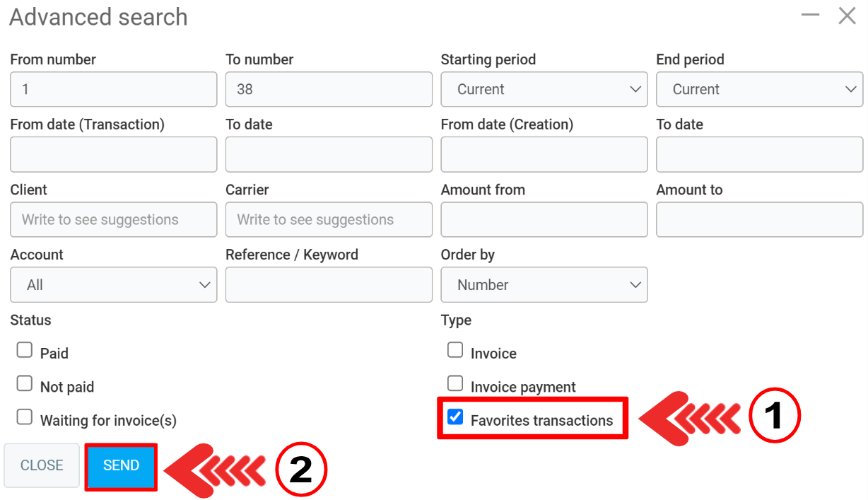Click the To number field
The height and width of the screenshot is (500, 868).
click(329, 89)
